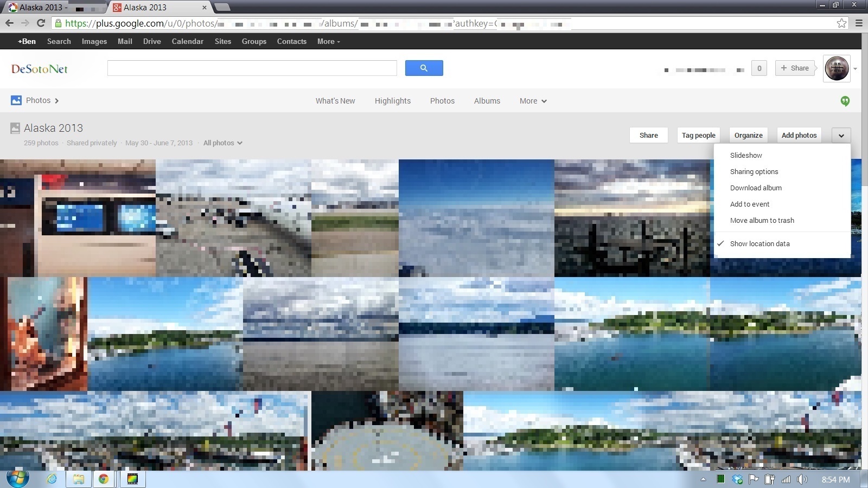Click the search input field
This screenshot has height=488, width=868.
click(x=252, y=68)
